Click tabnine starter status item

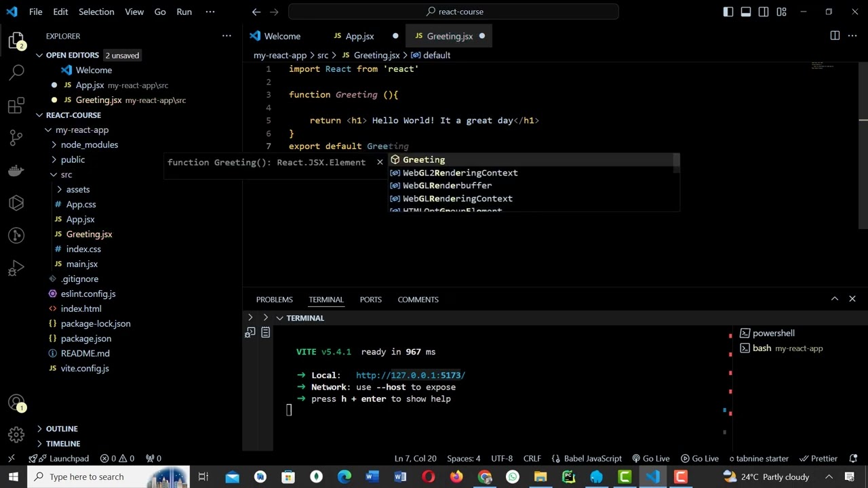(x=759, y=458)
